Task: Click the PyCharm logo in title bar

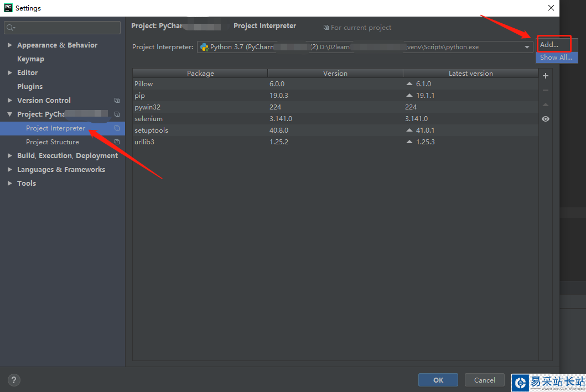Action: 8,8
